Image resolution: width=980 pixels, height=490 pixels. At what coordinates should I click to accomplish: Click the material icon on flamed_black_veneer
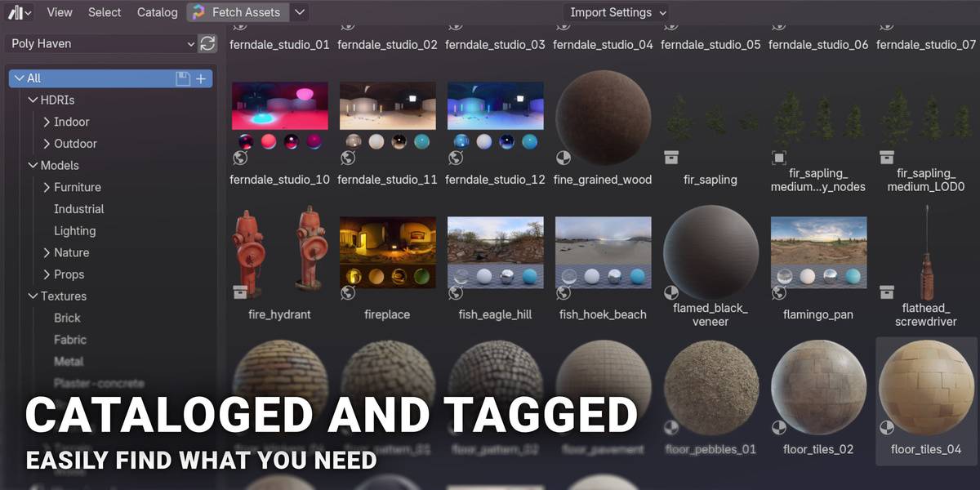click(671, 292)
